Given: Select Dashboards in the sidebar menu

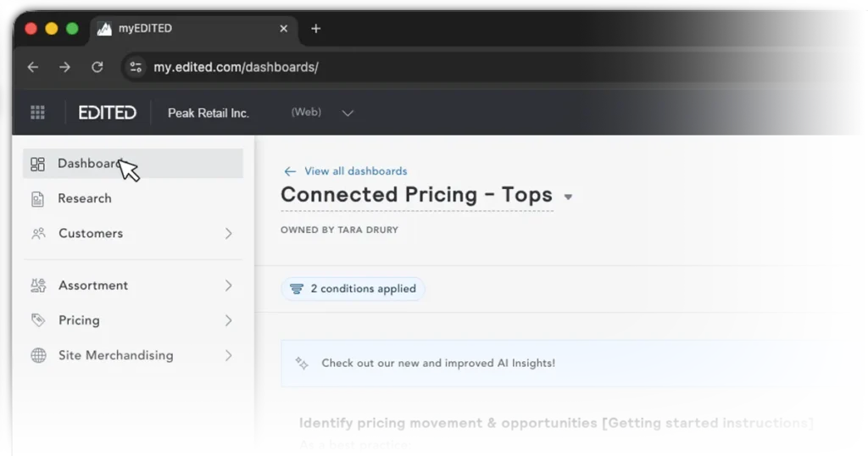Looking at the screenshot, I should [x=89, y=164].
